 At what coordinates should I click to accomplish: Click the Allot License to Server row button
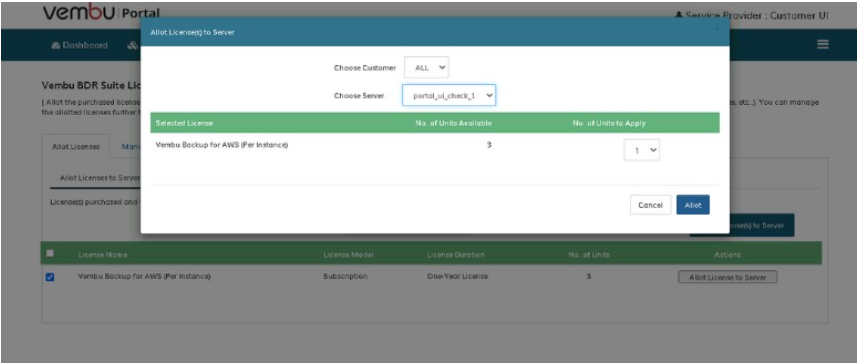(x=727, y=277)
